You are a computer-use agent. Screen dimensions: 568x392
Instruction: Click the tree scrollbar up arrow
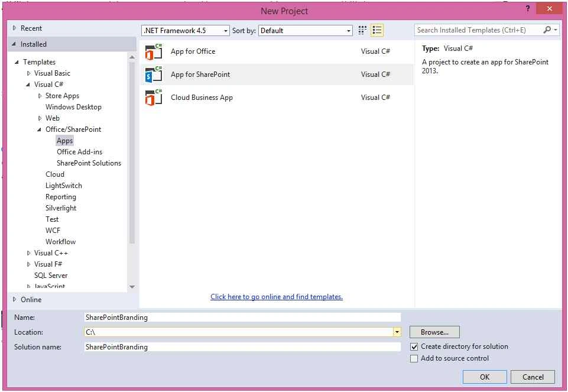(132, 57)
